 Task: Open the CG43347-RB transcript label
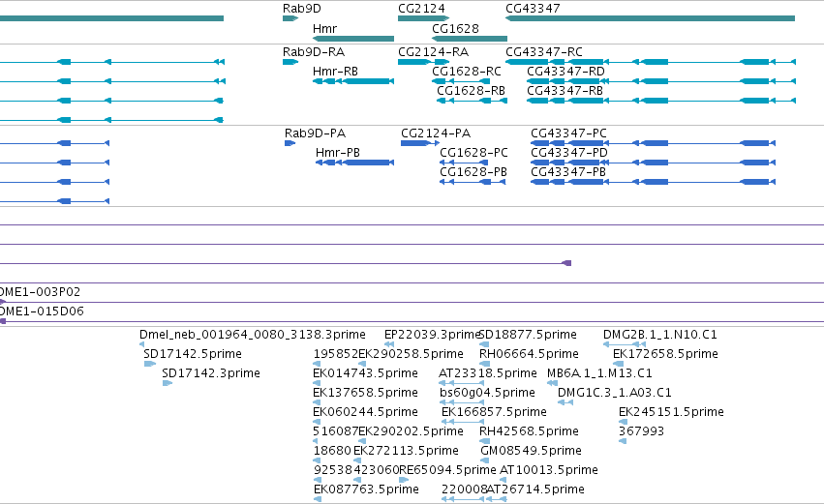click(x=565, y=91)
